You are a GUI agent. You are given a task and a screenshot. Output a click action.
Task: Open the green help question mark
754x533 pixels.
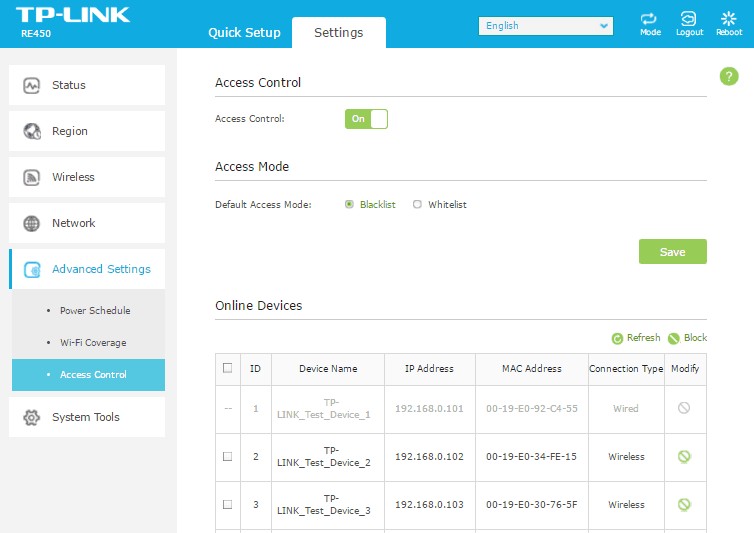pos(729,77)
